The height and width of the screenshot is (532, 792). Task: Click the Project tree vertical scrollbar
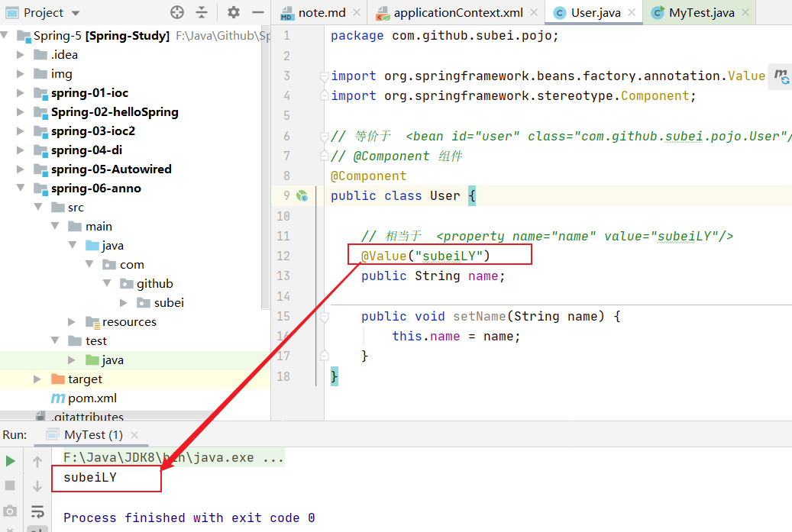point(266,229)
